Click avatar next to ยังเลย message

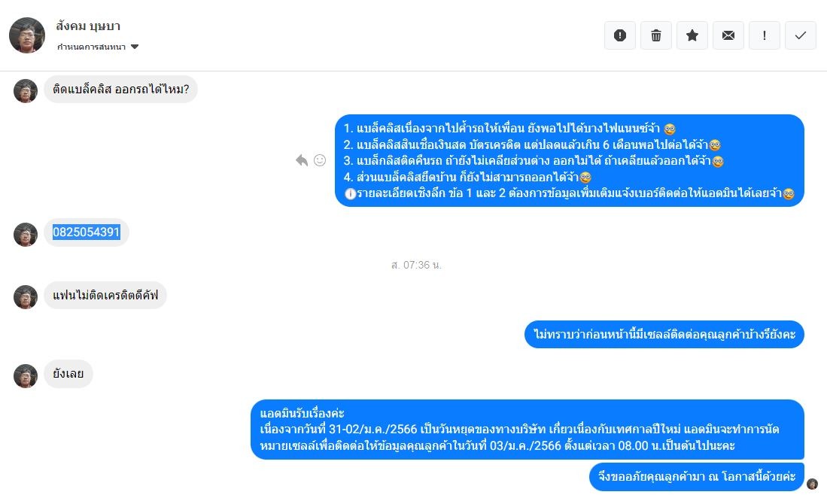click(x=26, y=376)
